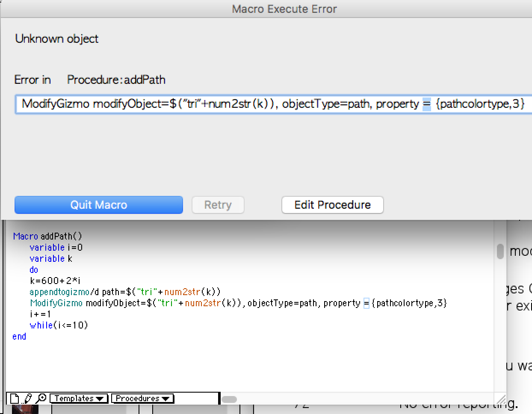The height and width of the screenshot is (414, 532).
Task: Open the Procedures popup menu
Action: point(142,399)
